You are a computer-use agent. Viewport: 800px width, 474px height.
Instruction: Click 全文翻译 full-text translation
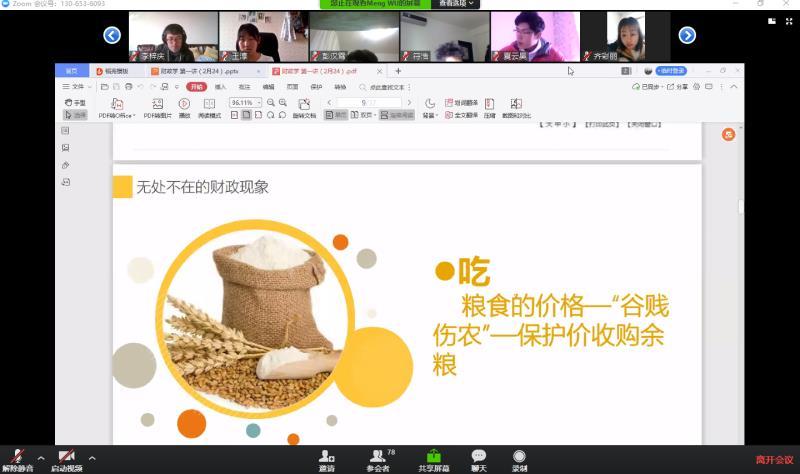coord(461,115)
